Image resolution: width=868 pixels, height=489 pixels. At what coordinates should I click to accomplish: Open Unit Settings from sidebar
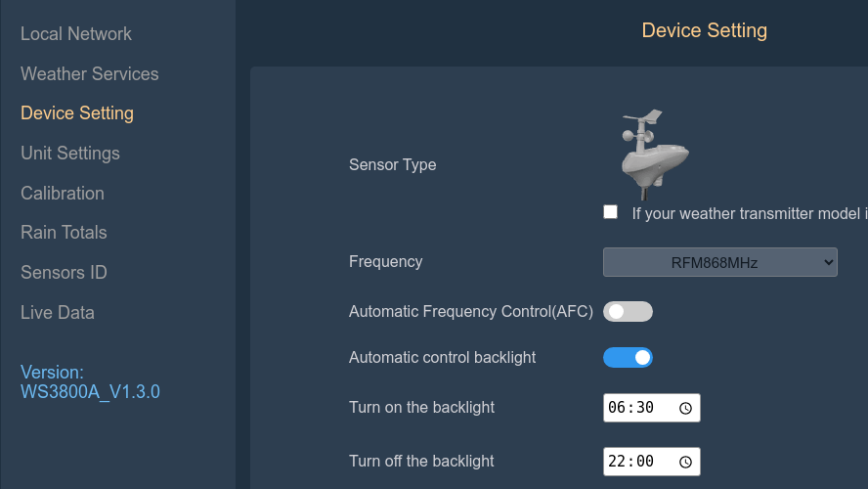70,154
